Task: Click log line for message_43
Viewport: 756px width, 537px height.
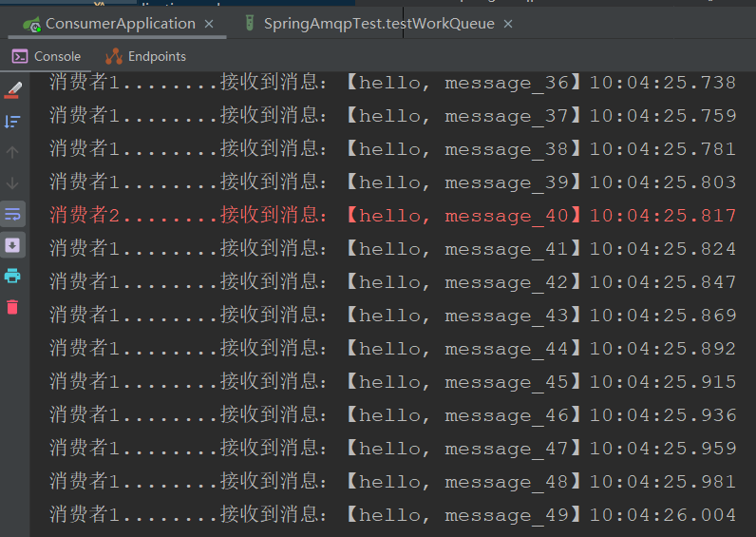Action: (x=392, y=315)
